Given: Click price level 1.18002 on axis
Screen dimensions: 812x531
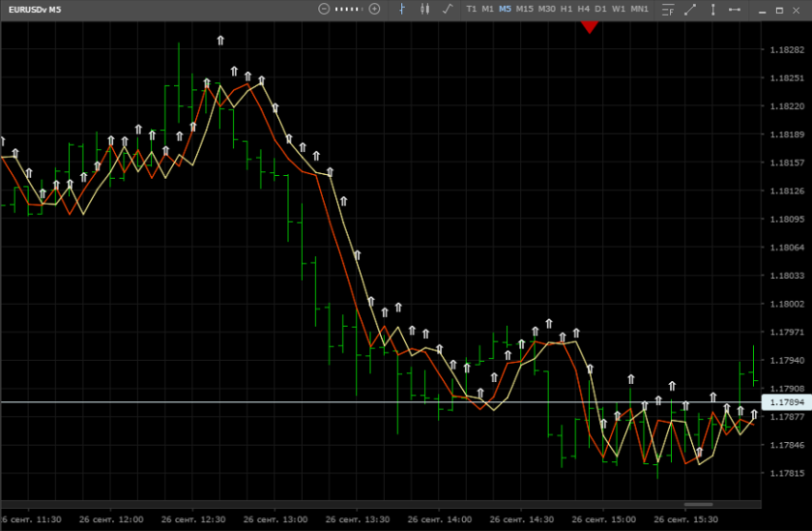Looking at the screenshot, I should pos(787,304).
